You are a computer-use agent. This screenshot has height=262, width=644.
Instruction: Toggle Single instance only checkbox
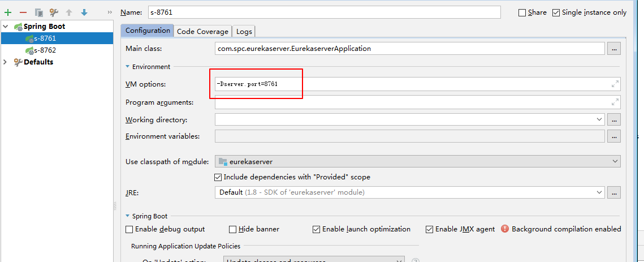556,13
